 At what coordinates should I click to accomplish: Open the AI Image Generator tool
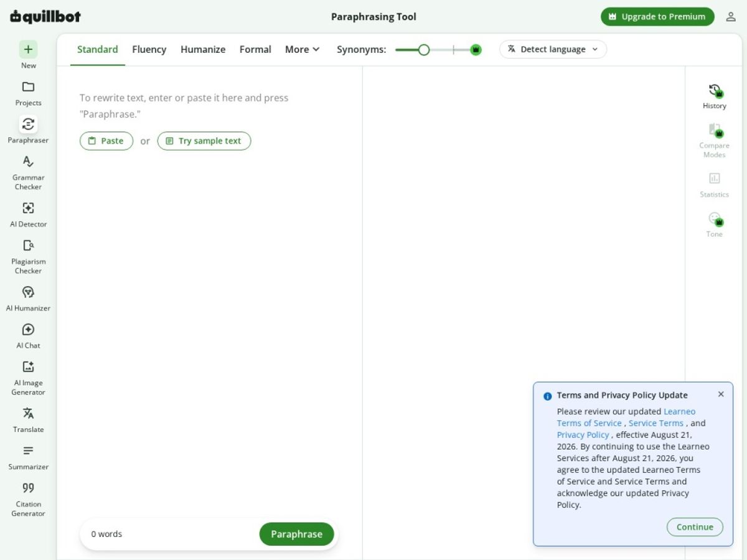(28, 378)
